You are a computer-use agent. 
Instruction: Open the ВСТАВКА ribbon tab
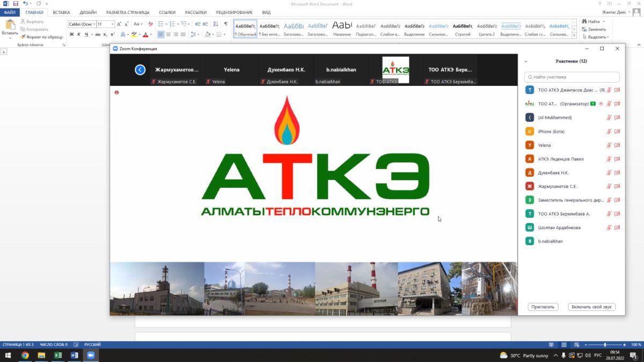click(x=61, y=12)
